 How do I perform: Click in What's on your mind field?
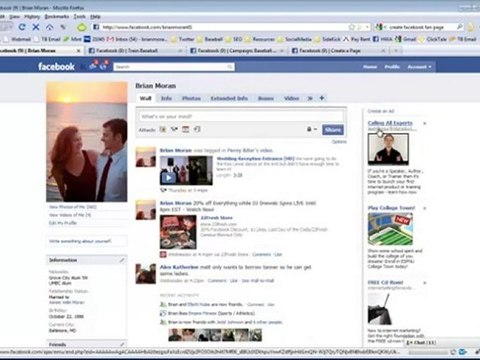[x=241, y=117]
